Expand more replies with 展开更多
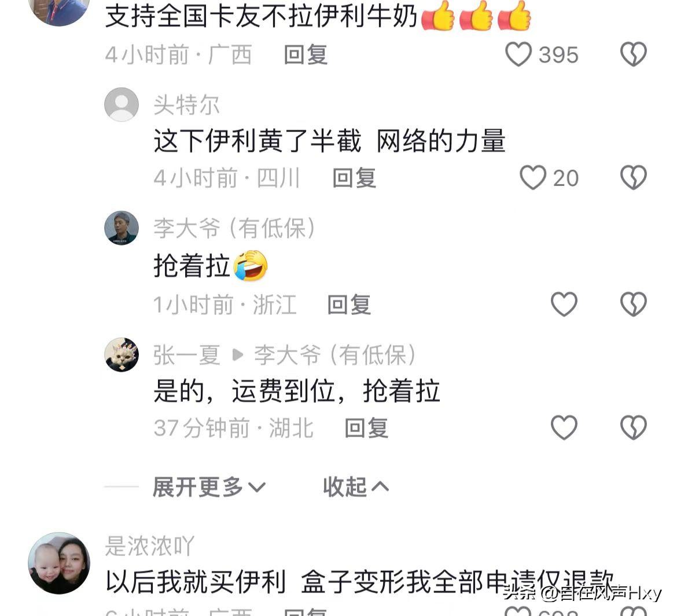Viewport: 677px width, 616px height. tap(209, 487)
